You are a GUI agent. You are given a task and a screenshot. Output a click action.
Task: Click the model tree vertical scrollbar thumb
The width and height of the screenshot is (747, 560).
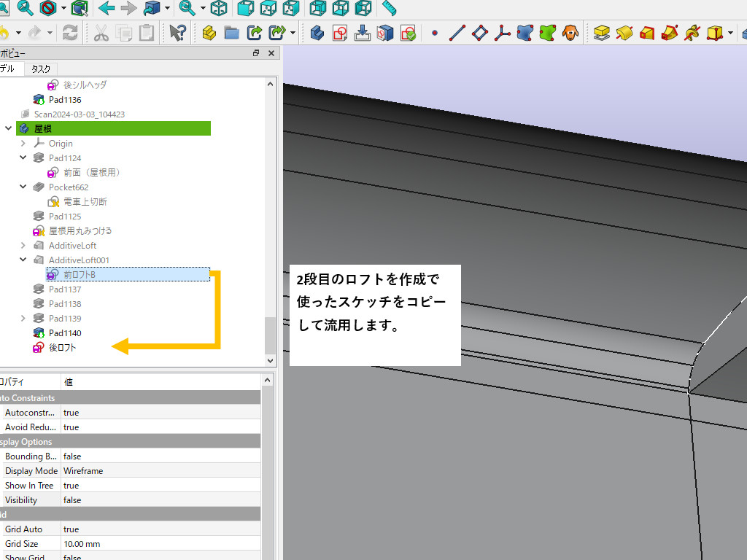click(270, 334)
